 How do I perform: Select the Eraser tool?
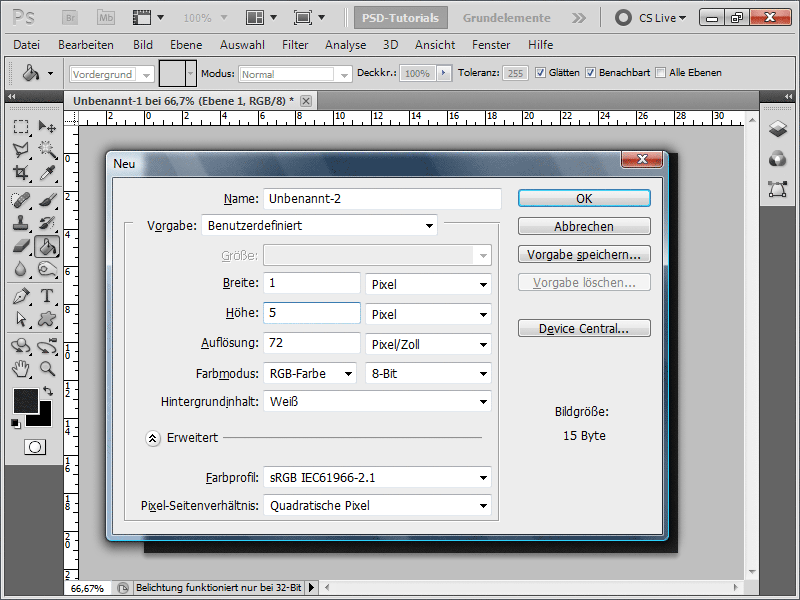tap(21, 246)
